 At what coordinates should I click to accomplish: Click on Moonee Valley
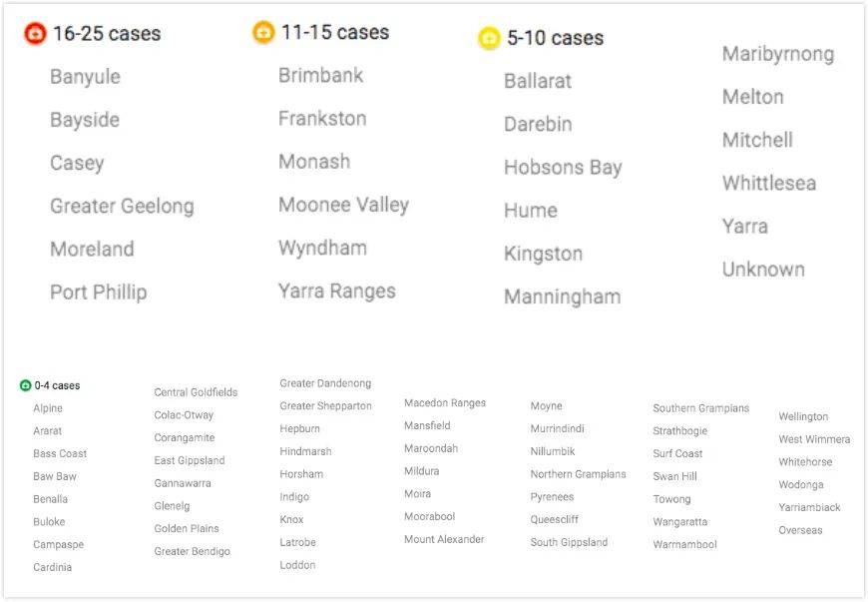[x=344, y=205]
